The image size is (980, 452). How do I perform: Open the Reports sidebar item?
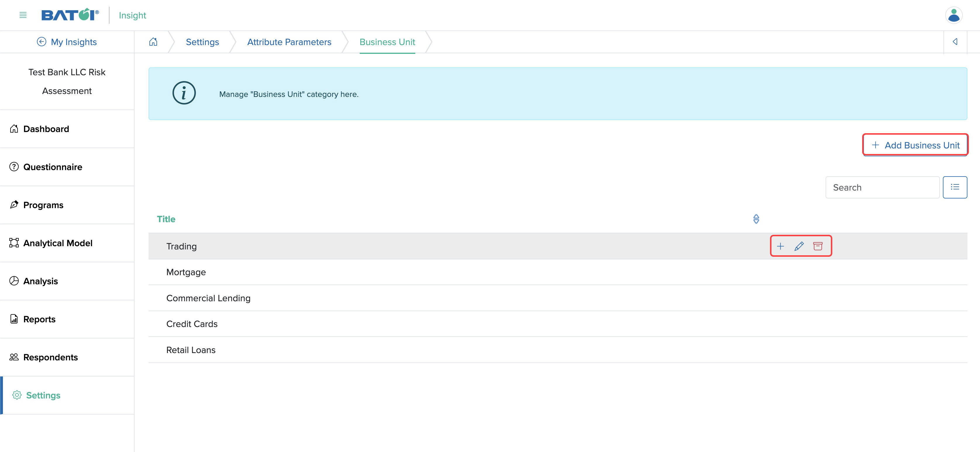(x=67, y=319)
